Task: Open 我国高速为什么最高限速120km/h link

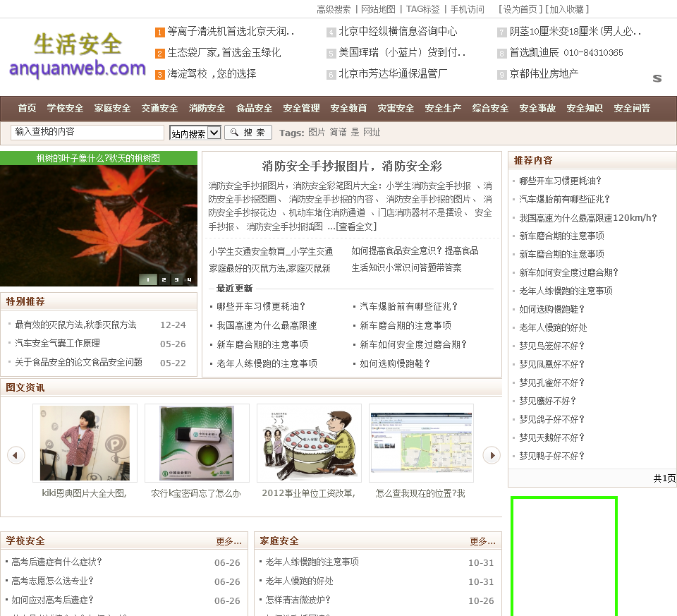Action: point(588,218)
